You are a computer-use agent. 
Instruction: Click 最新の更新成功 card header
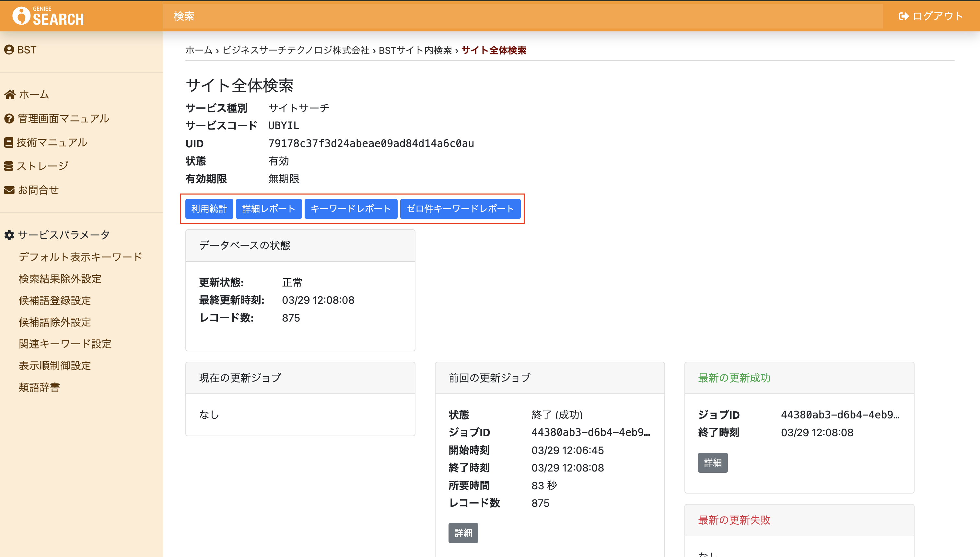coord(799,378)
